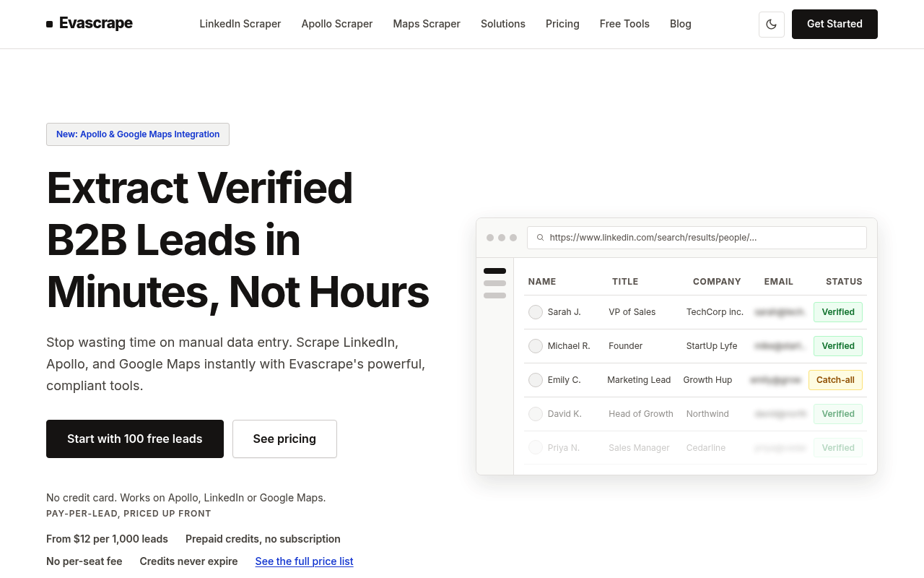
Task: Select the name David K. in the table
Action: point(565,414)
